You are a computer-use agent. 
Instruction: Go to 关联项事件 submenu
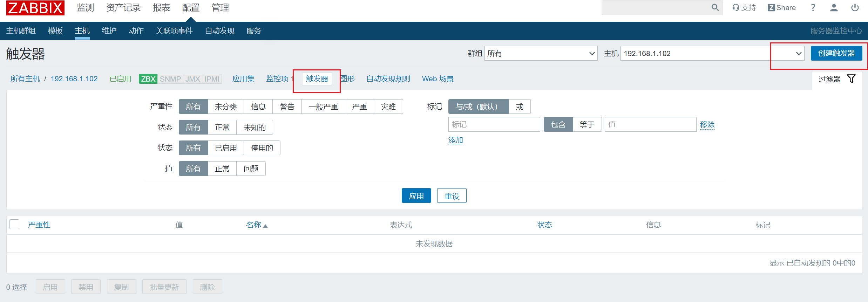coord(174,31)
